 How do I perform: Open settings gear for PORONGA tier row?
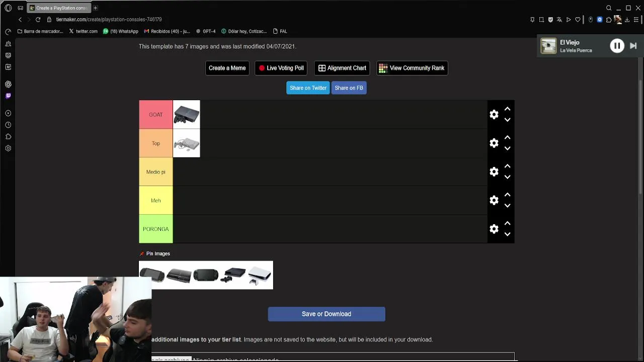pyautogui.click(x=494, y=229)
